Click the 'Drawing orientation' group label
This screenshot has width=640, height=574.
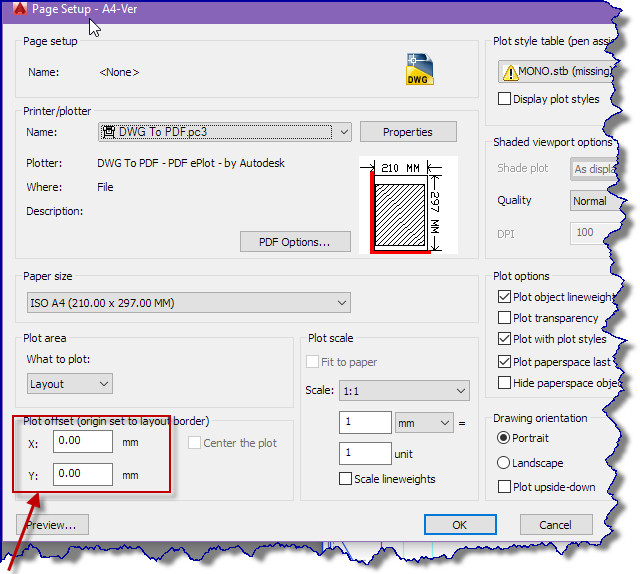[x=540, y=418]
